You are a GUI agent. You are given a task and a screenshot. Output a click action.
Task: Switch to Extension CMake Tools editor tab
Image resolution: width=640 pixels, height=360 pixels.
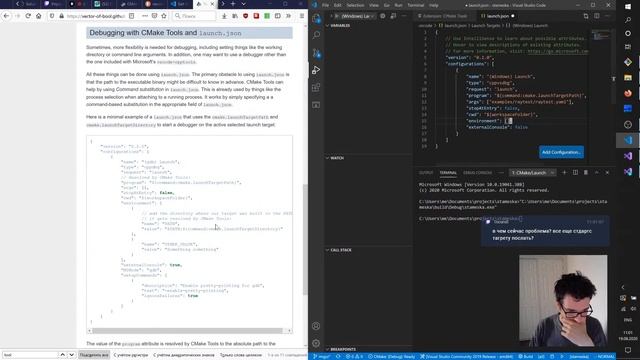click(x=443, y=16)
